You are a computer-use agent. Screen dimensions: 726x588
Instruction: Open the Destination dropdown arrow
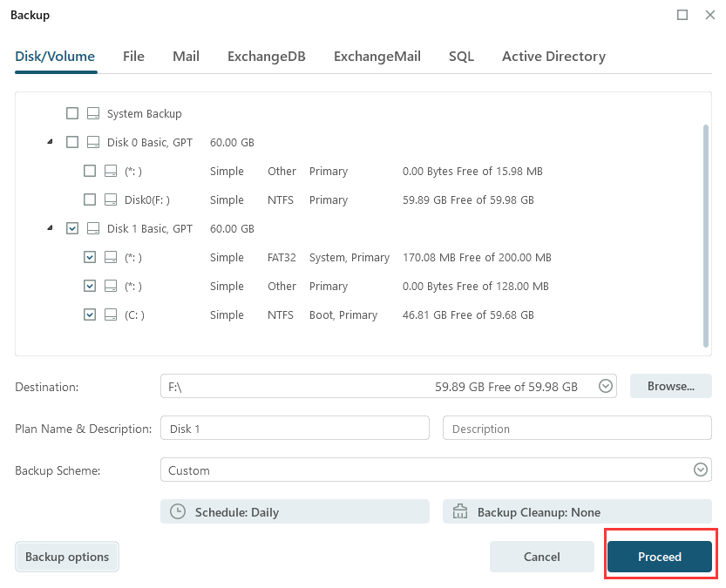click(x=607, y=387)
